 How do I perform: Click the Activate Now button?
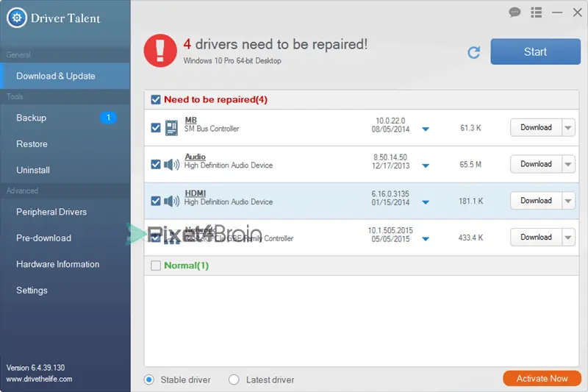(542, 379)
